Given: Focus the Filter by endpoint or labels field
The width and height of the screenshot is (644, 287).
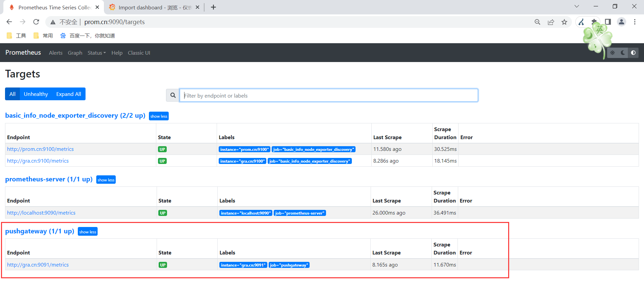Looking at the screenshot, I should pyautogui.click(x=329, y=95).
